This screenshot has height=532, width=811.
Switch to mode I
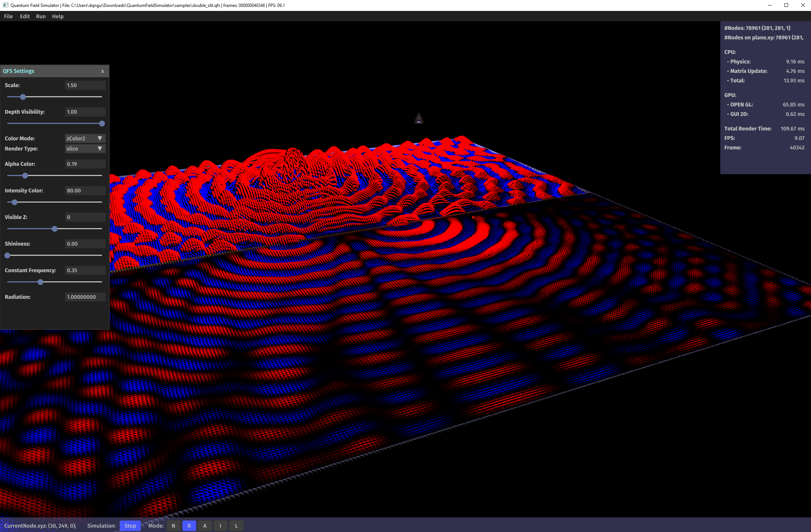(x=220, y=526)
